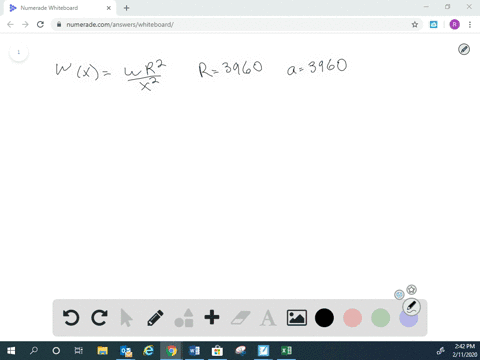Screen dimensions: 480x360
Task: Open Task View on taskbar
Action: point(79,351)
